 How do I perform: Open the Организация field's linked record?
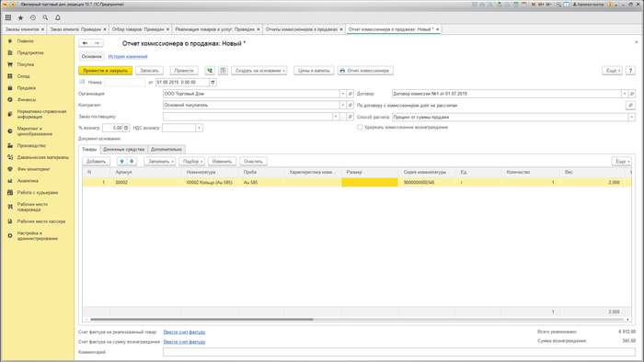tap(351, 94)
